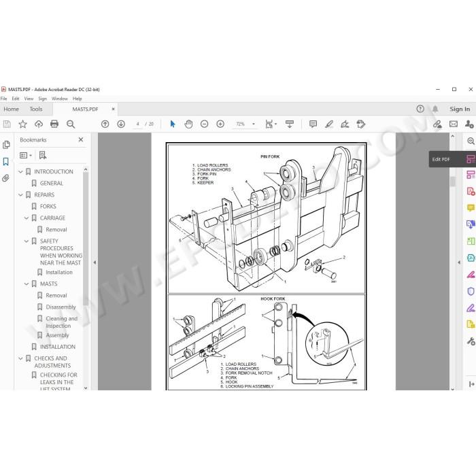Click the current page number field

(137, 124)
